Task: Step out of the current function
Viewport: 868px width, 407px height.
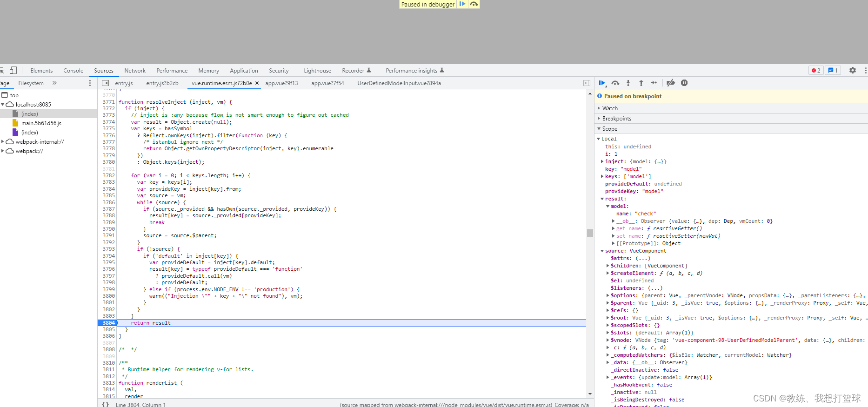Action: click(x=641, y=83)
